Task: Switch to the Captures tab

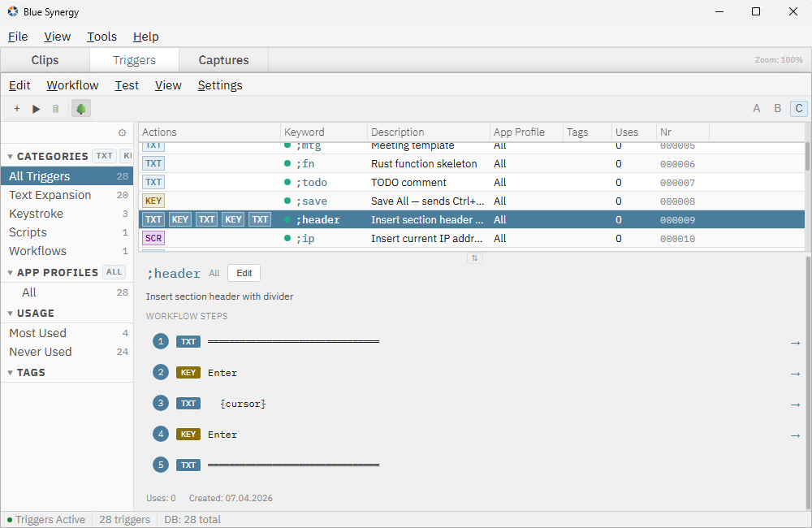Action: pos(222,59)
